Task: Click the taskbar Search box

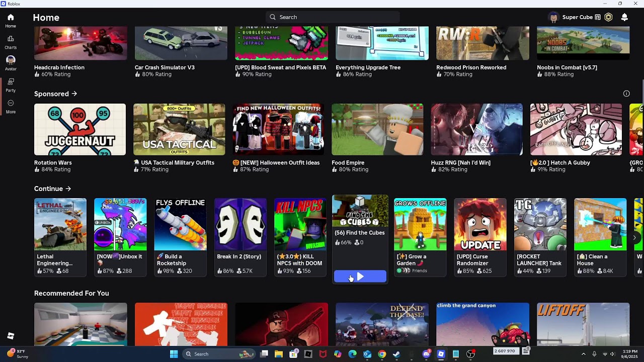Action: 219,354
